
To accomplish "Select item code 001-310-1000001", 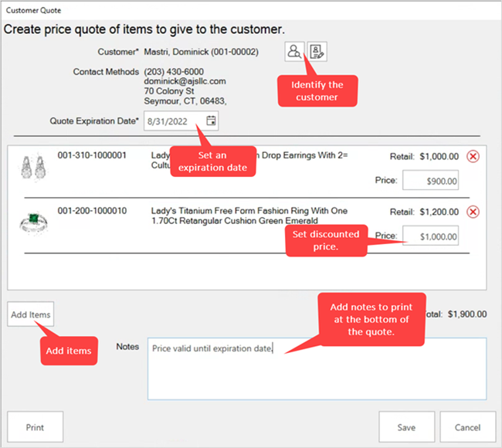I will click(92, 155).
